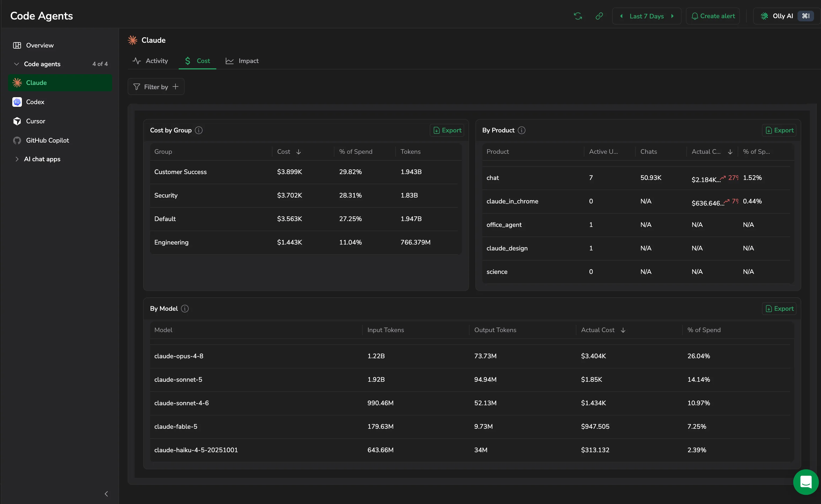Viewport: 821px width, 504px height.
Task: Click the chat product trend arrow icon
Action: (x=723, y=178)
